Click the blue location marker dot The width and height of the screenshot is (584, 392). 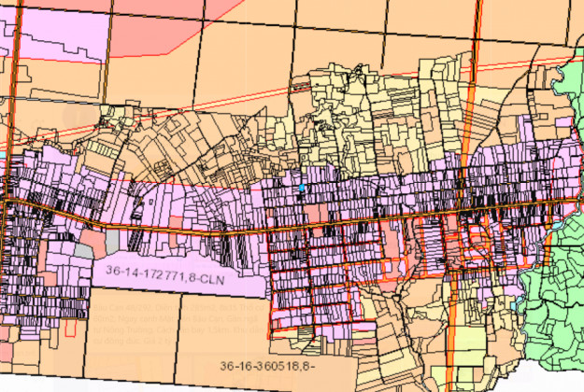click(302, 189)
